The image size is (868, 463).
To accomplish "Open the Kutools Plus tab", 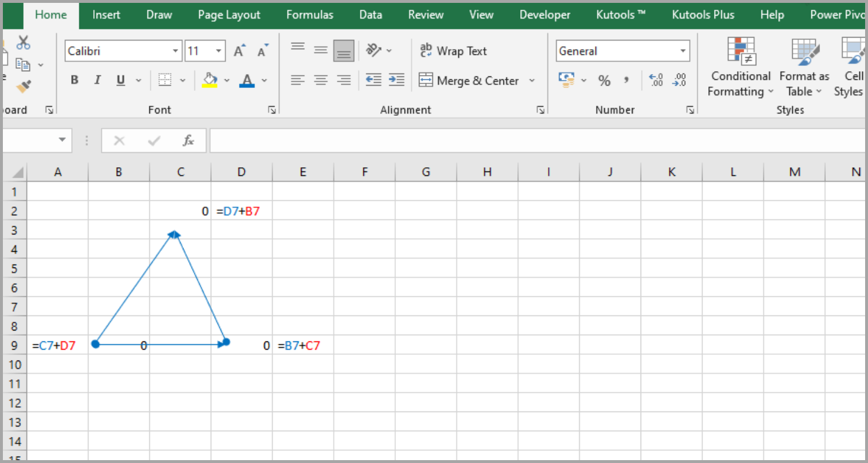I will tap(703, 14).
